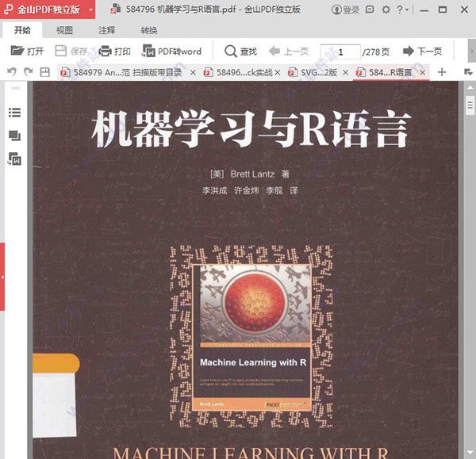The image size is (476, 459).
Task: Switch to the 开始 ribbon tab
Action: [x=22, y=30]
